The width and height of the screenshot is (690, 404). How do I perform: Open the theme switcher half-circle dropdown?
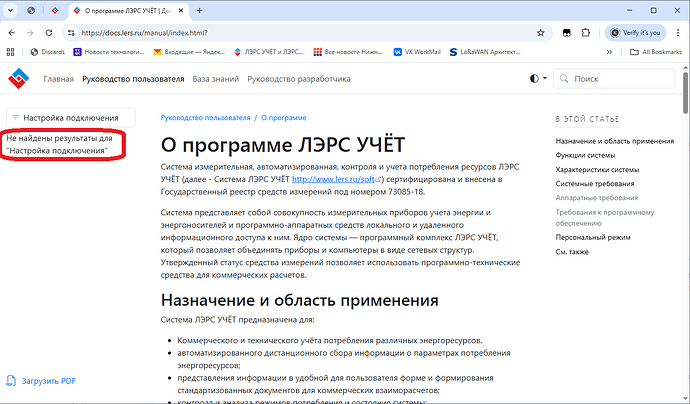[x=538, y=78]
